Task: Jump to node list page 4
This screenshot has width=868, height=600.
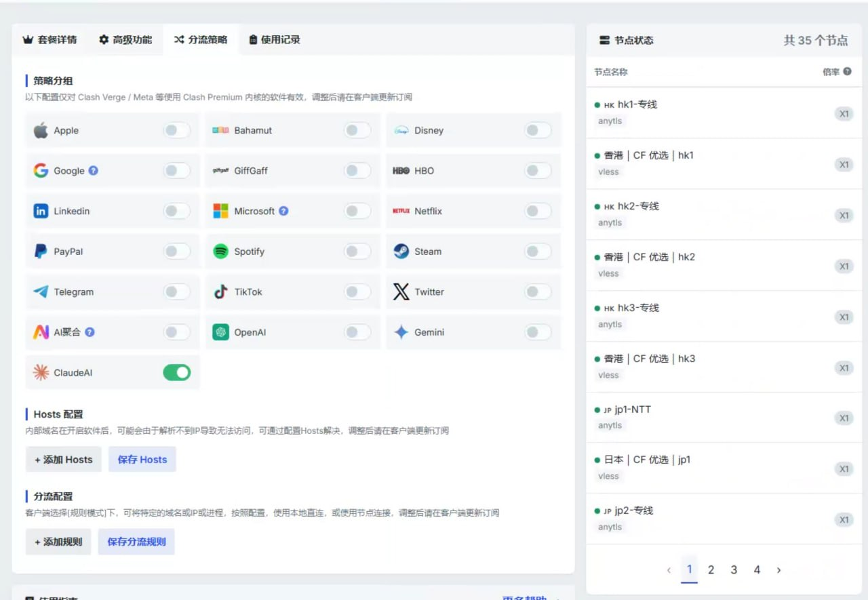Action: tap(757, 570)
